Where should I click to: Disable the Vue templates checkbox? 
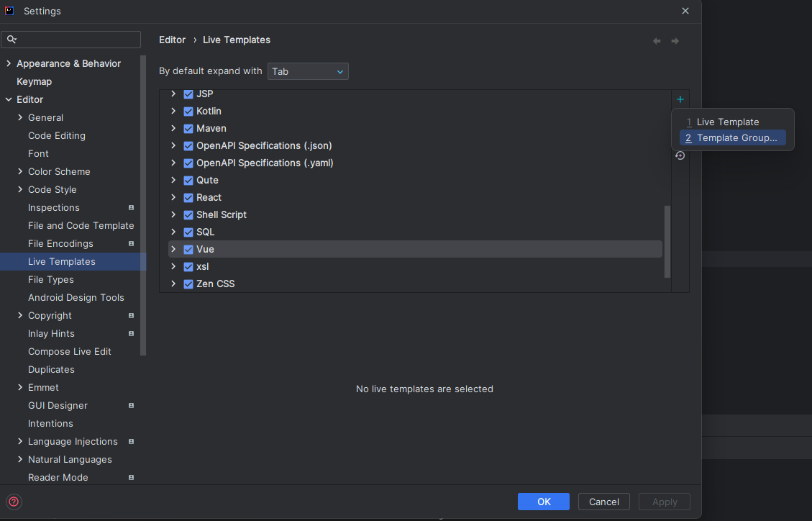(188, 249)
